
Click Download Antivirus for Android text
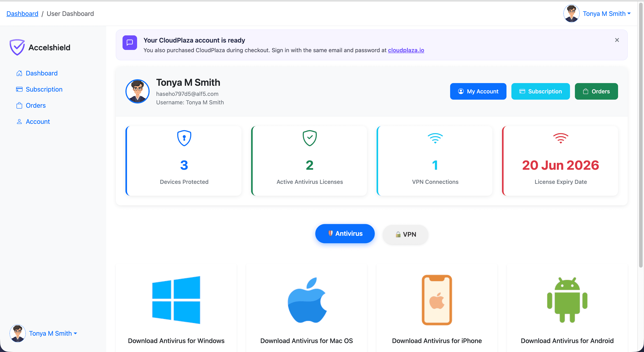click(x=567, y=341)
